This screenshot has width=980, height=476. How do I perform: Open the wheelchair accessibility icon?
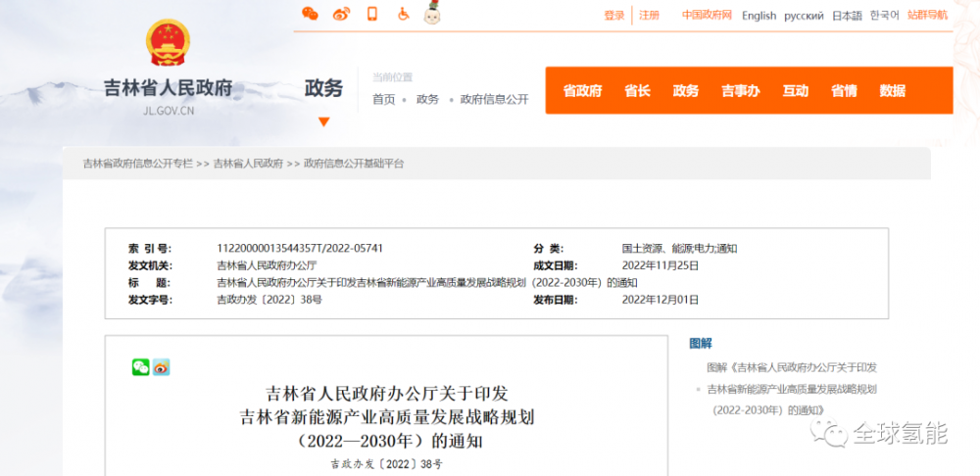coord(403,14)
